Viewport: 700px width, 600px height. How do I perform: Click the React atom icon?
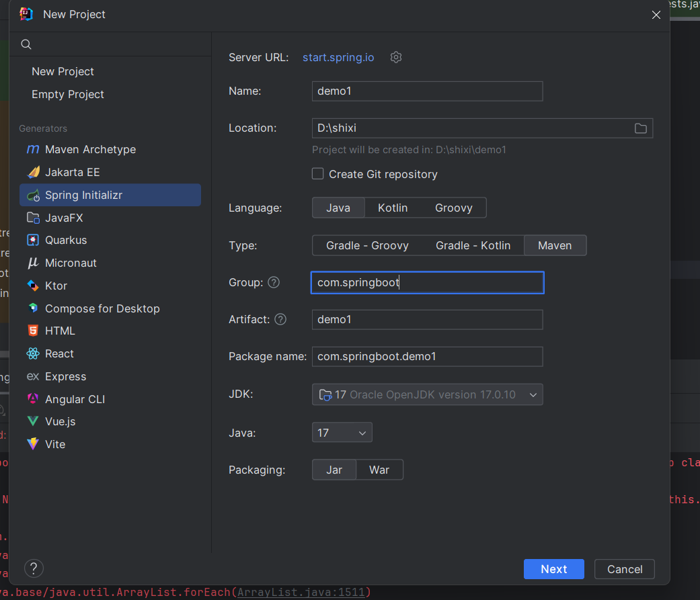(x=33, y=354)
